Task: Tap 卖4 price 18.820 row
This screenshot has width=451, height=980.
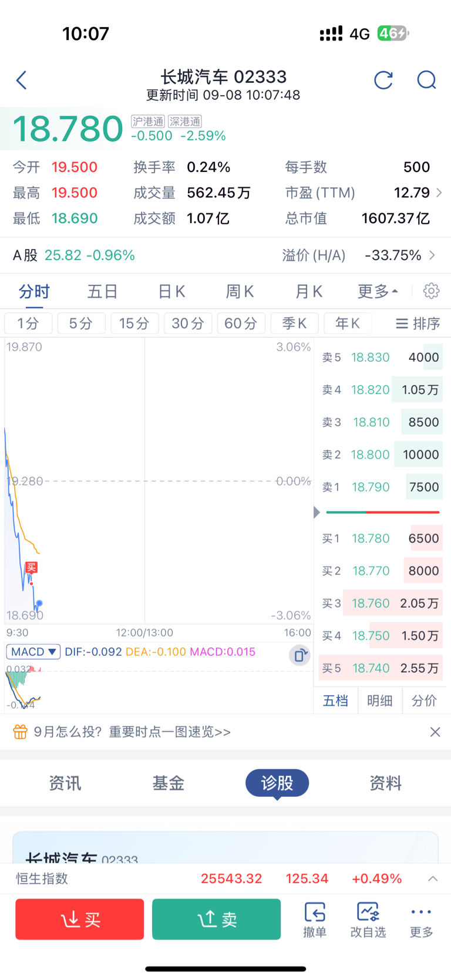Action: coord(381,389)
